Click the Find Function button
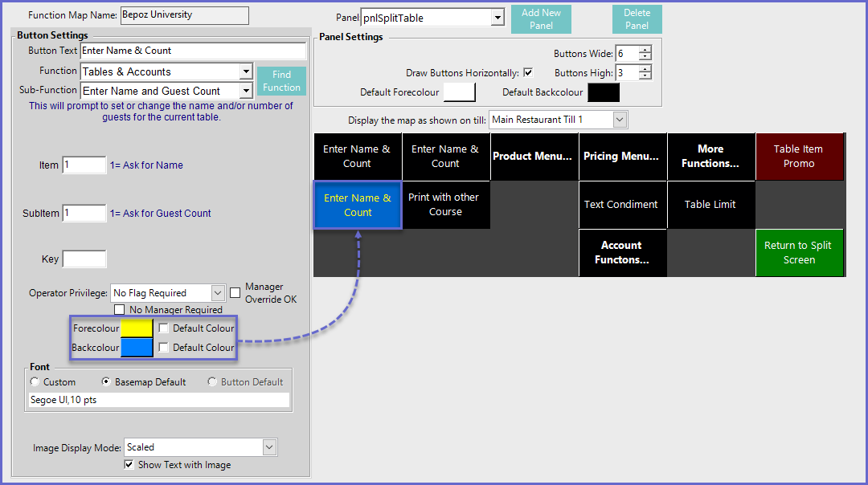 [281, 81]
